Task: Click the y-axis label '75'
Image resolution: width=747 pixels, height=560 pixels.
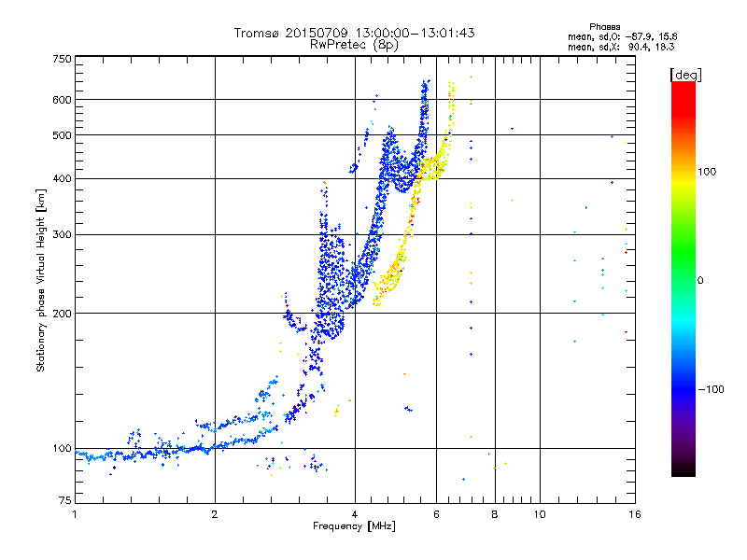Action: coord(65,500)
